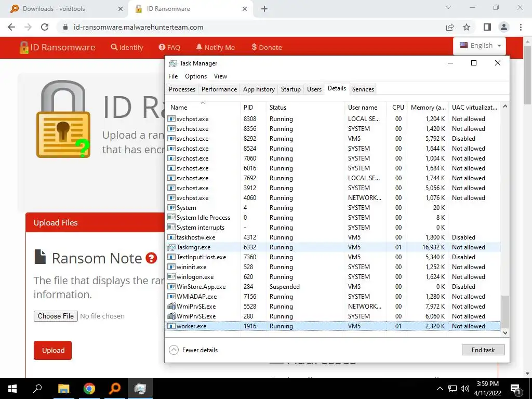The width and height of the screenshot is (532, 399).
Task: Open the Task Manager View menu
Action: [220, 76]
